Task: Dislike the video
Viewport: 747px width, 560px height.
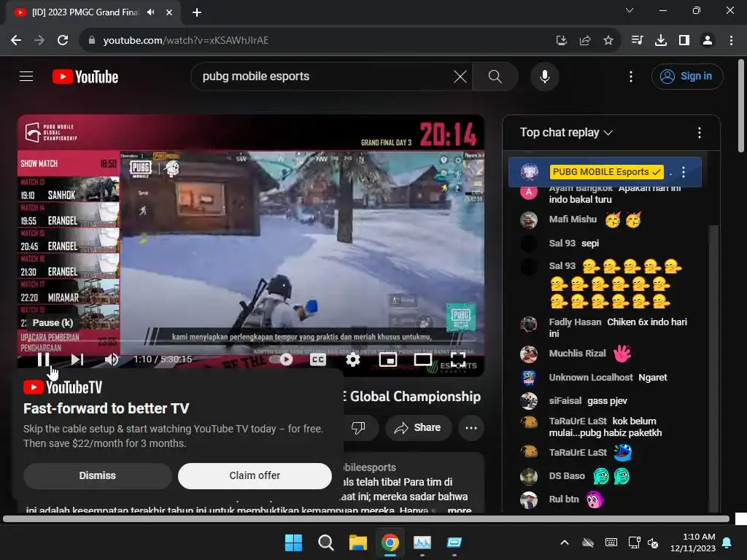Action: click(x=358, y=427)
